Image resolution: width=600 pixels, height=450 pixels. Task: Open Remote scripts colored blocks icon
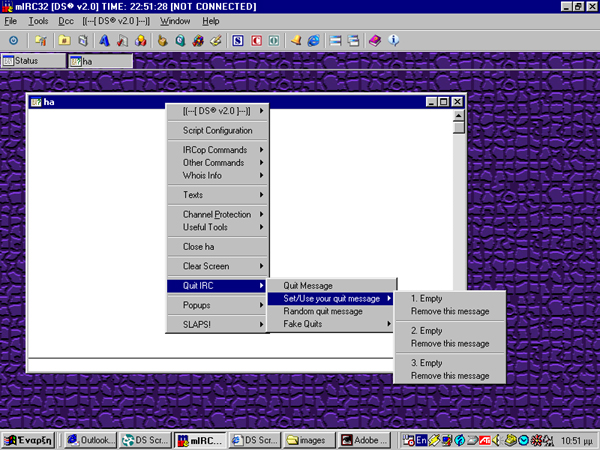[x=141, y=40]
